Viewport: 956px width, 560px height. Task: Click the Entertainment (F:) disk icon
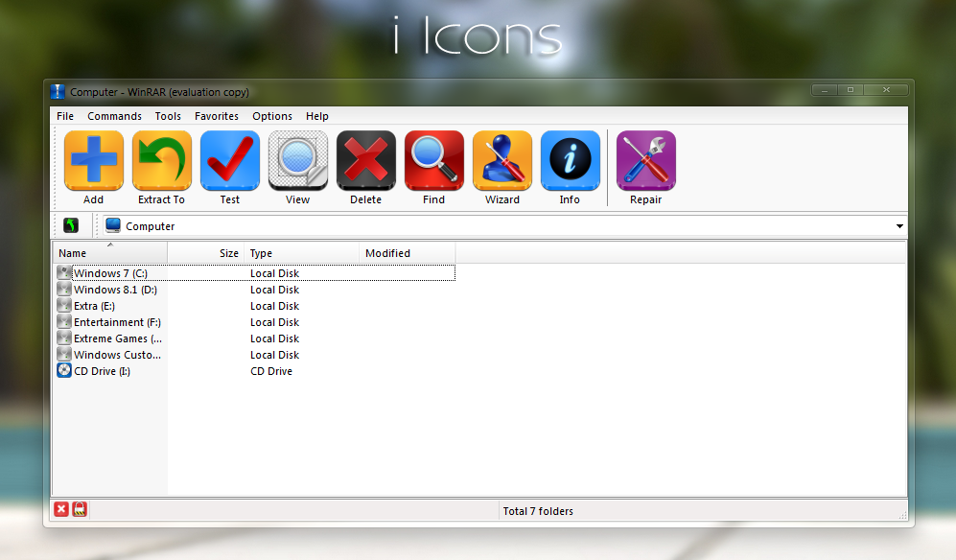point(64,321)
